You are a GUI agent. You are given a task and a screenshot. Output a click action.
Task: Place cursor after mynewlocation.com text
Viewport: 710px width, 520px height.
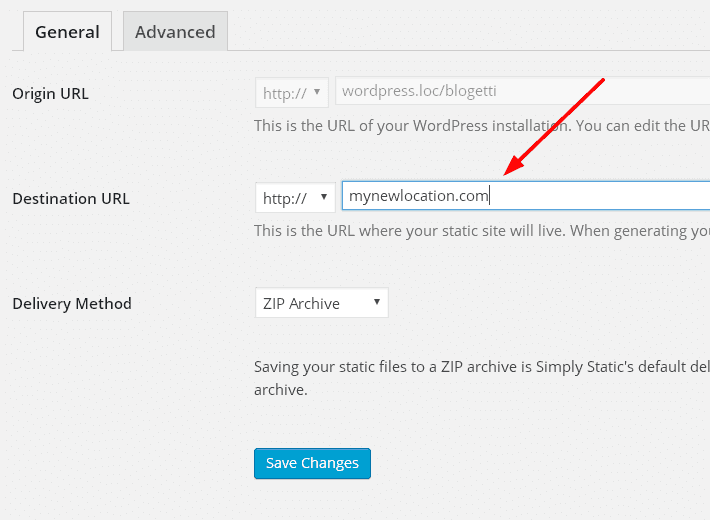(491, 197)
